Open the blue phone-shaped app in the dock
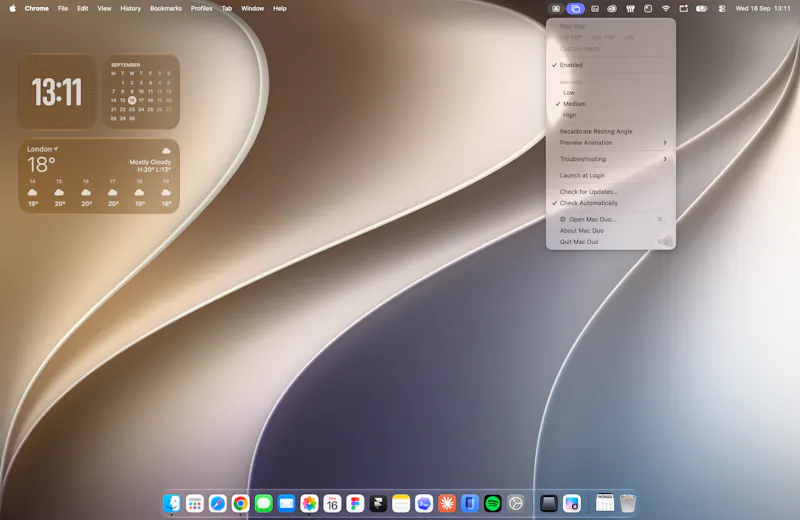 coord(470,504)
